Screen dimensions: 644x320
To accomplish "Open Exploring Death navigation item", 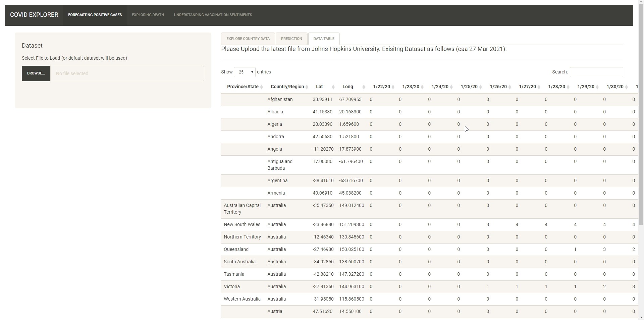I will coord(148,15).
